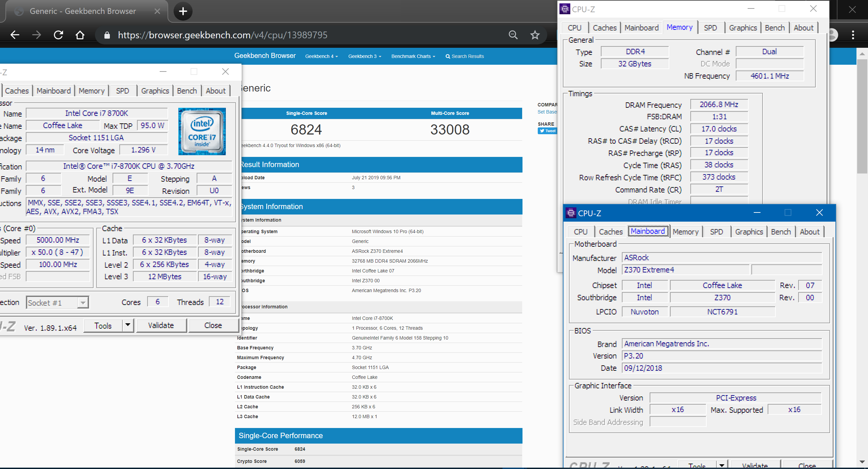Open SPD tab in left CPU-Z window

tap(122, 91)
